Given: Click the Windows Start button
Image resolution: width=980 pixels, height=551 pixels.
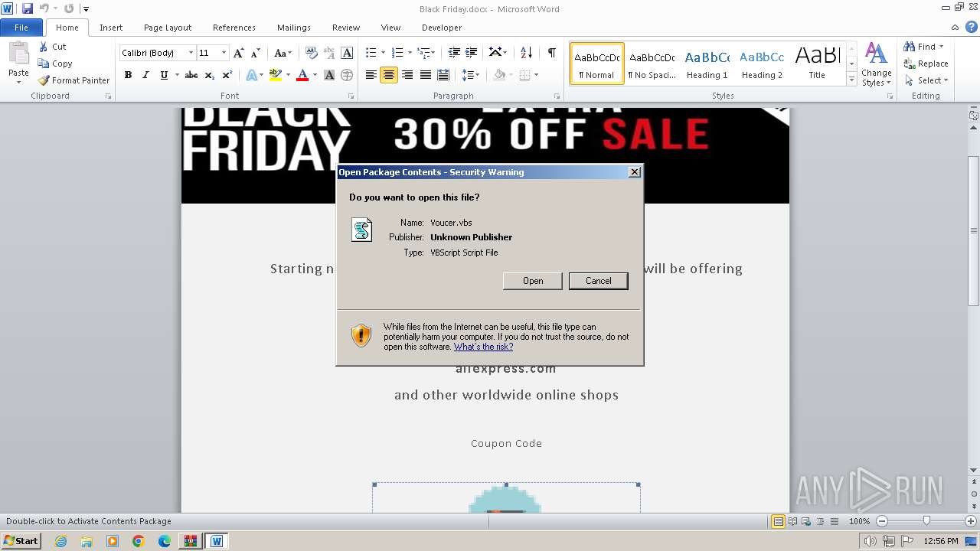Looking at the screenshot, I should tap(21, 541).
